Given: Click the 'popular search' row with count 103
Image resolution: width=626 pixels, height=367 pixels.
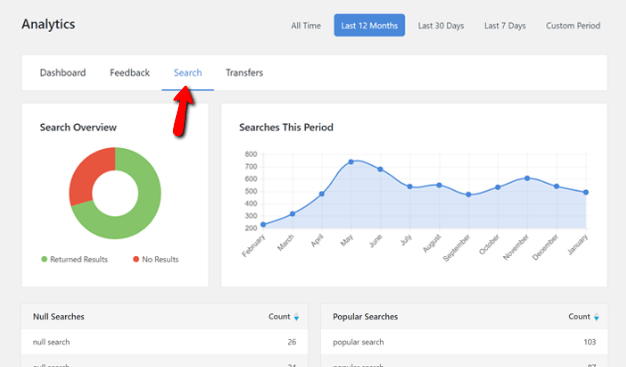Looking at the screenshot, I should coord(464,342).
